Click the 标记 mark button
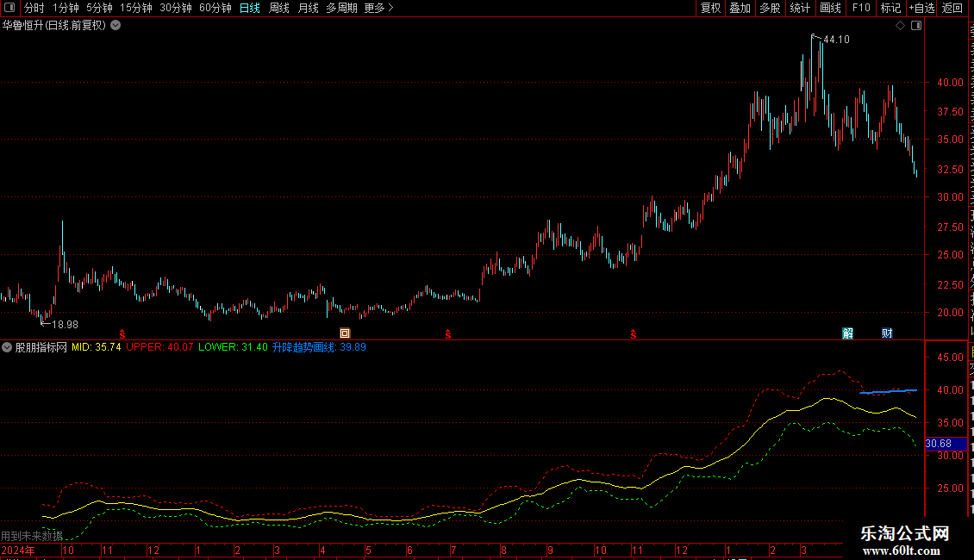 [x=890, y=8]
